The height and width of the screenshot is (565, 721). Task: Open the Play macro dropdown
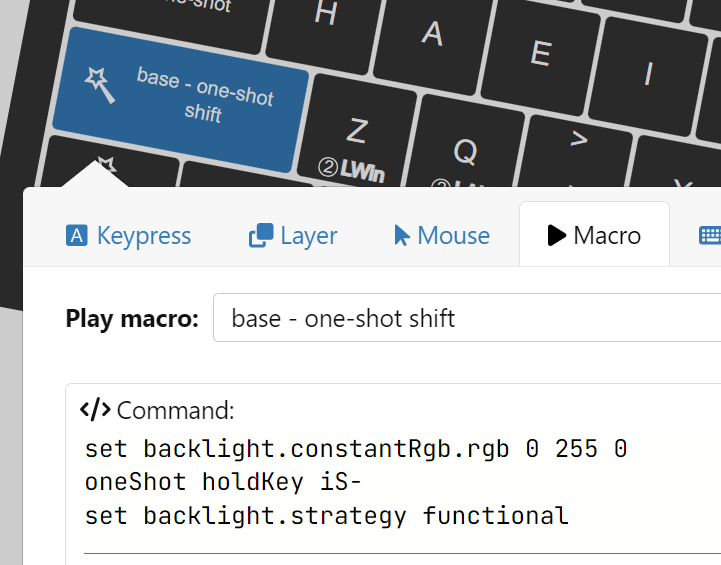(466, 319)
